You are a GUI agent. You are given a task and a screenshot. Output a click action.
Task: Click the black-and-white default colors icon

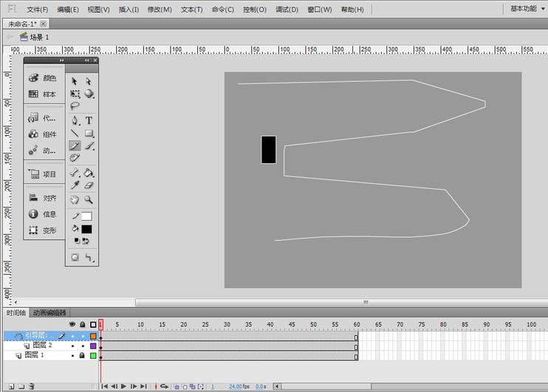pyautogui.click(x=77, y=241)
